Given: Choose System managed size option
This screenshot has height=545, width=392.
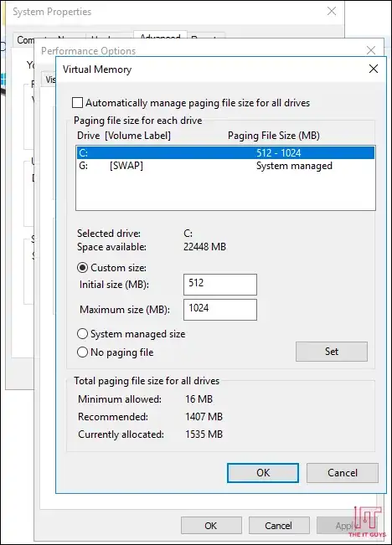Looking at the screenshot, I should (82, 334).
